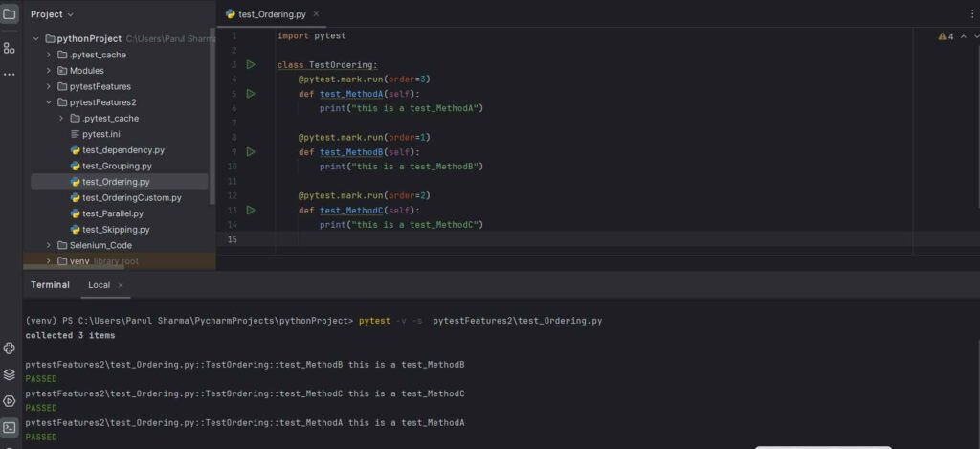Click the @pytest.mark.run(order=3) decorator

click(365, 79)
